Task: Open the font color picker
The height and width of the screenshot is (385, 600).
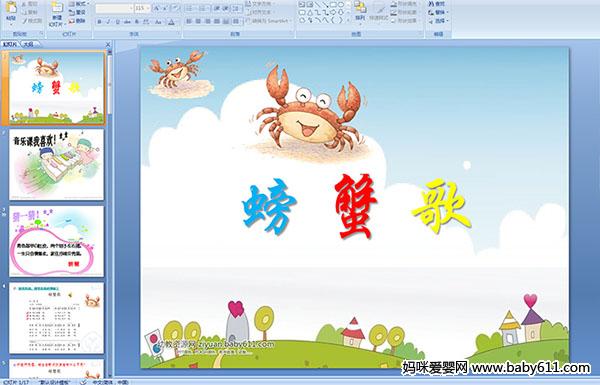Action: tap(172, 22)
